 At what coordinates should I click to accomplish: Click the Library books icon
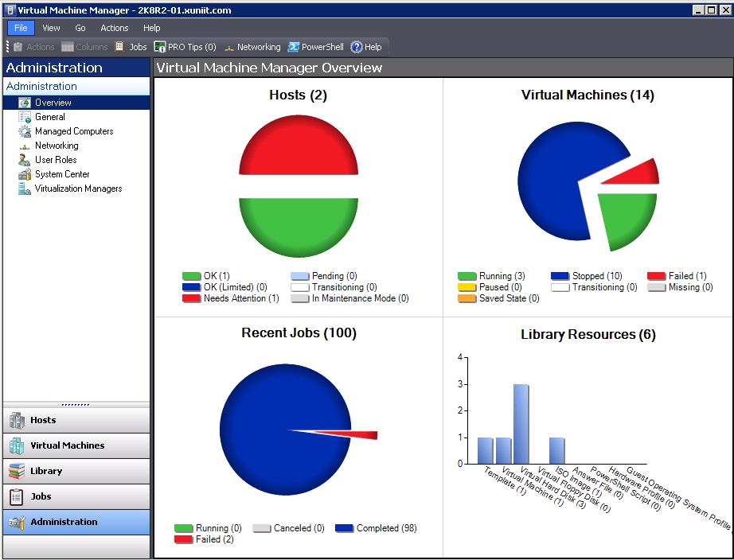click(x=17, y=471)
